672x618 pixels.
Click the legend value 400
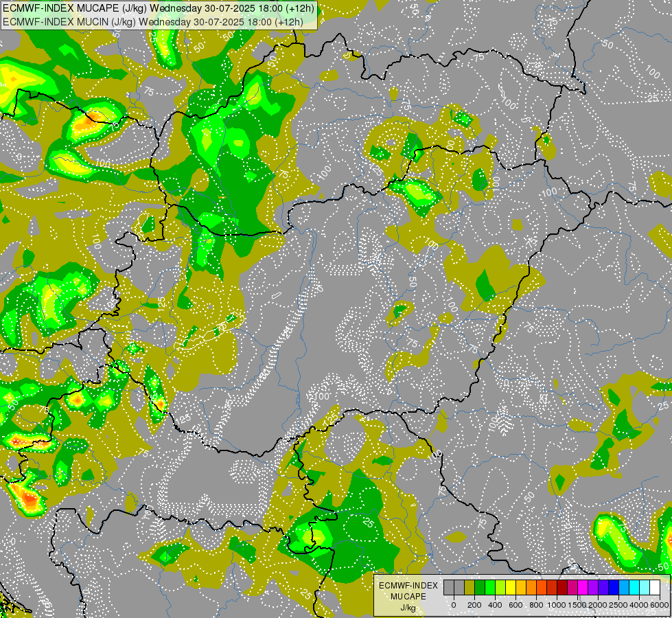[x=495, y=605]
